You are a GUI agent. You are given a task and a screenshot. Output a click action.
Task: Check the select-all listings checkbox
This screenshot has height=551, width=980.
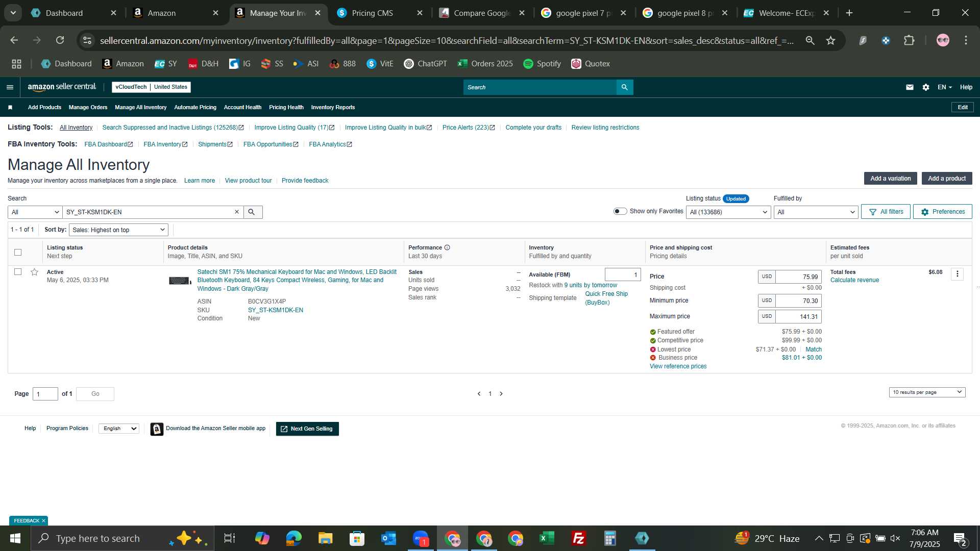pos(18,253)
